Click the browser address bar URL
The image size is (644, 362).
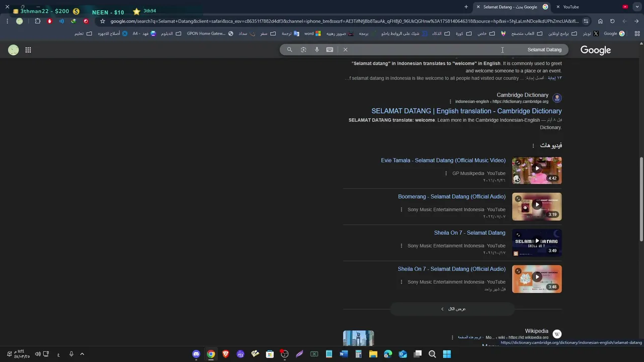[x=344, y=21]
